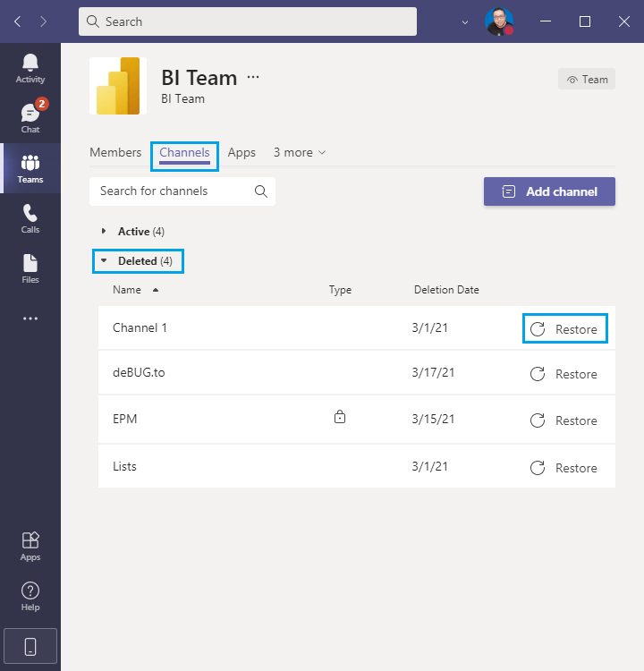Restore the deleted EPM channel
This screenshot has height=671, width=644.
(564, 420)
